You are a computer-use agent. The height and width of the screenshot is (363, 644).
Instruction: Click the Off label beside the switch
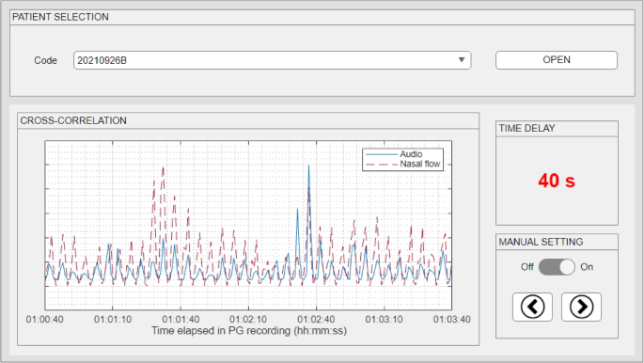pos(526,267)
